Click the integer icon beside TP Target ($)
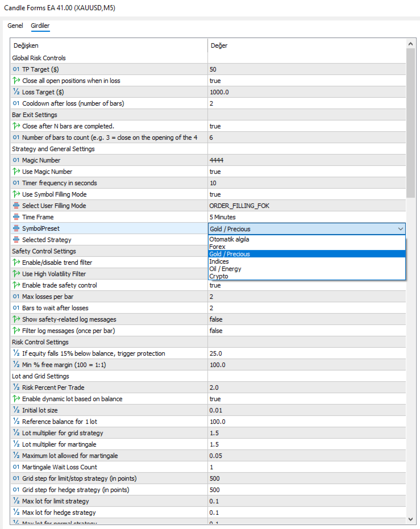Image resolution: width=420 pixels, height=529 pixels. pyautogui.click(x=16, y=69)
